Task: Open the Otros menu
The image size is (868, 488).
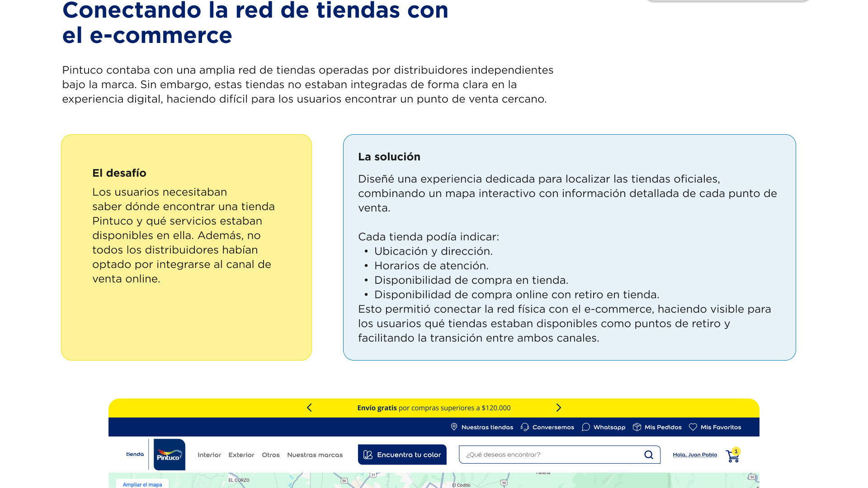Action: (x=271, y=455)
